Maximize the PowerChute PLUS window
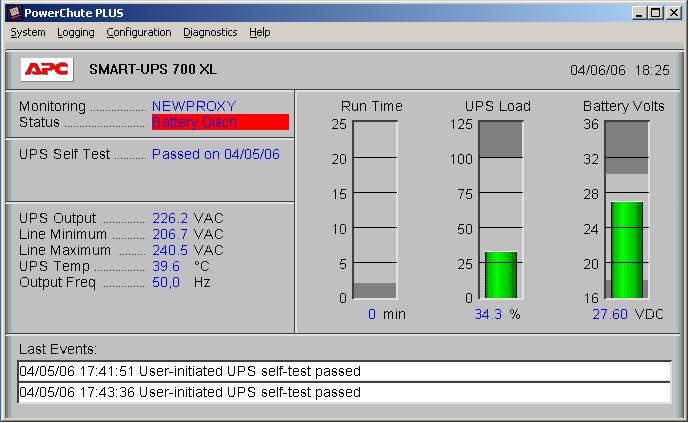The image size is (689, 423). point(656,13)
